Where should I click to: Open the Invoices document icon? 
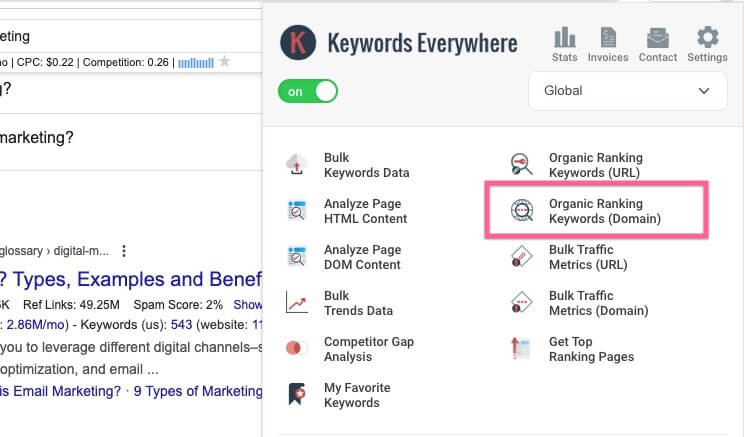pos(608,37)
